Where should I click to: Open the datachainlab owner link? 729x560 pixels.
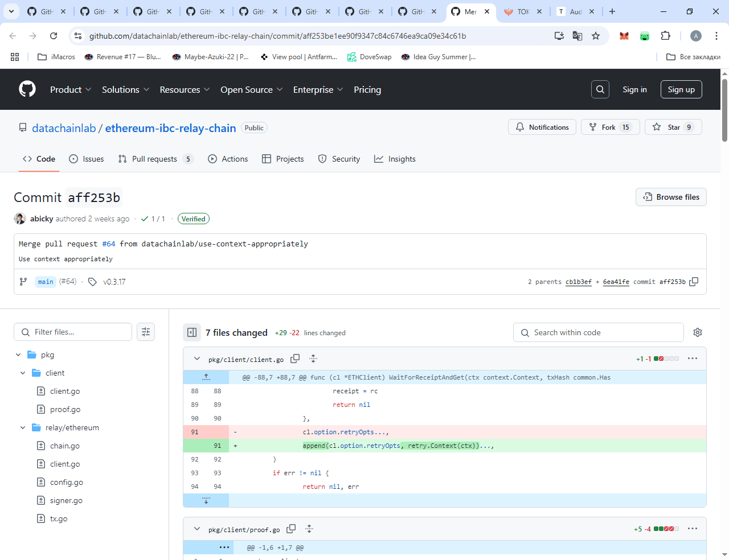pyautogui.click(x=64, y=128)
